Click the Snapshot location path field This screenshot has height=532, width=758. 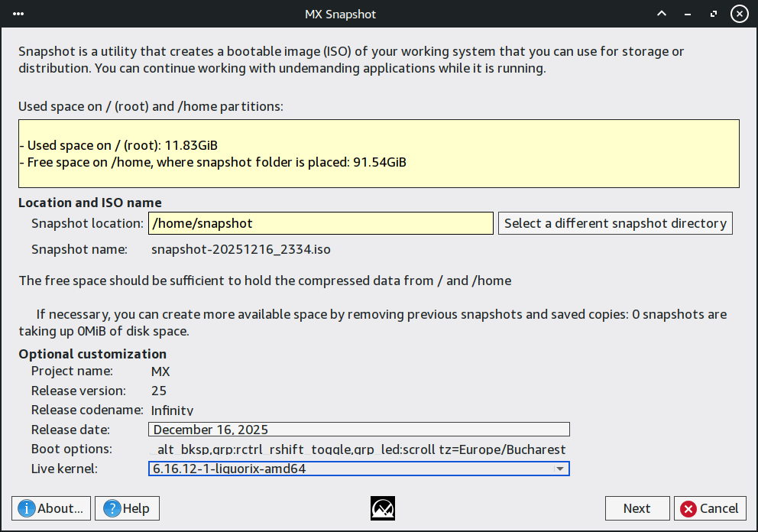pos(320,223)
